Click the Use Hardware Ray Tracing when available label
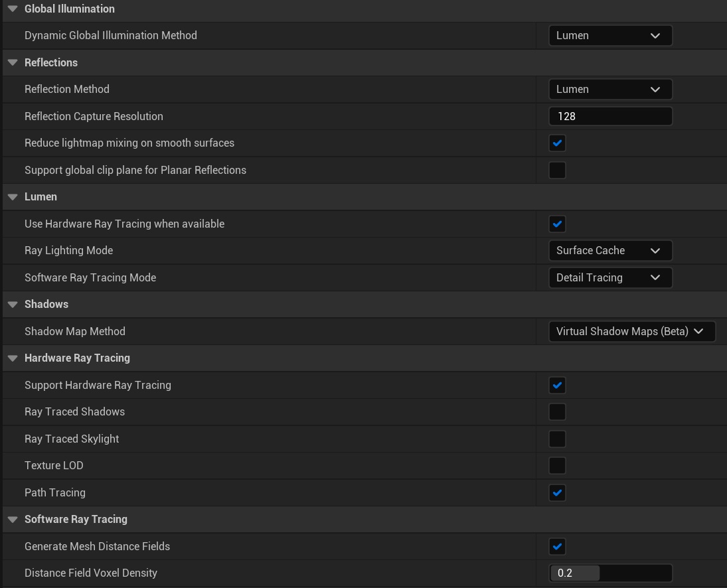 pyautogui.click(x=124, y=224)
